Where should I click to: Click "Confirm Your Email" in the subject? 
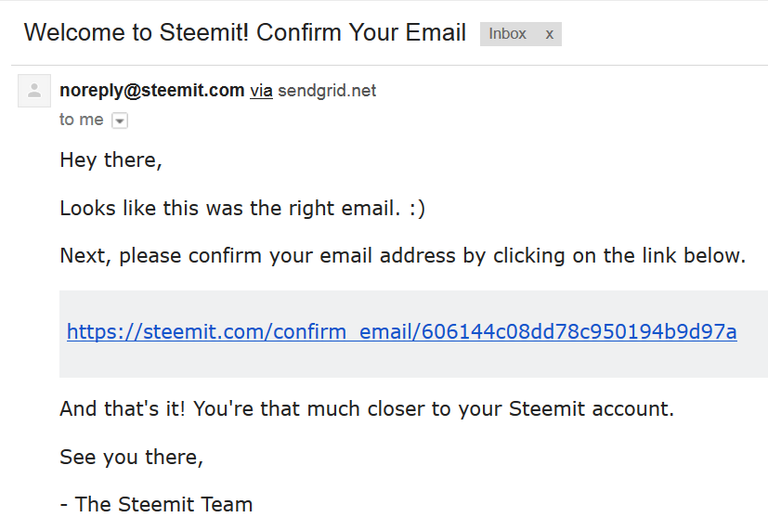[361, 32]
